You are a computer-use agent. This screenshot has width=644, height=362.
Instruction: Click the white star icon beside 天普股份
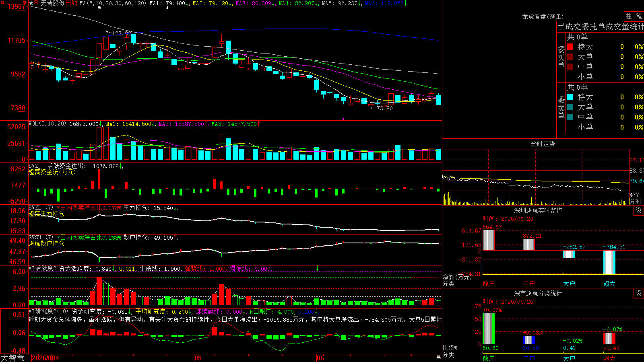pos(31,3)
